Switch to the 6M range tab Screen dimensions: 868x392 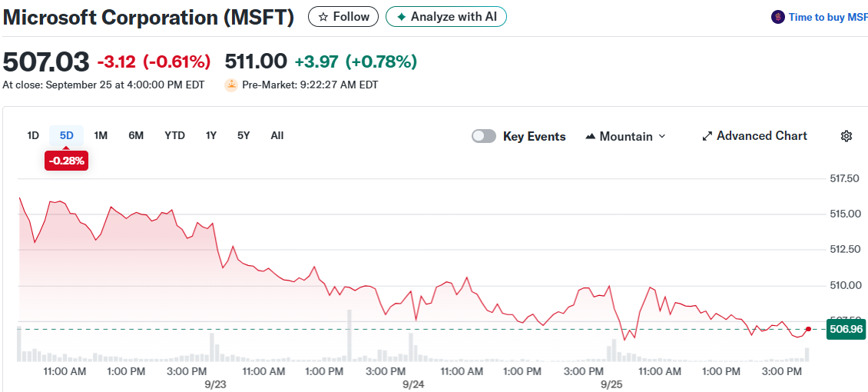(136, 135)
